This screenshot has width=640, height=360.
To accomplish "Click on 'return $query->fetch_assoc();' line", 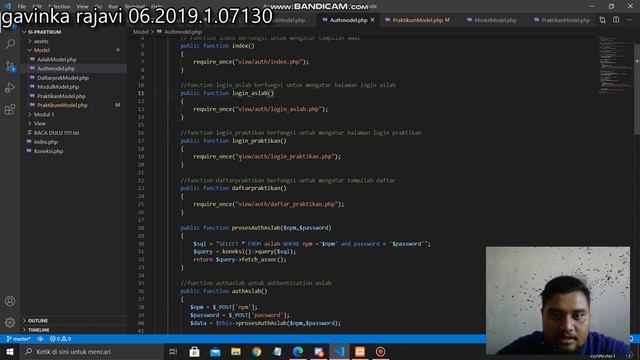I will pos(240,260).
